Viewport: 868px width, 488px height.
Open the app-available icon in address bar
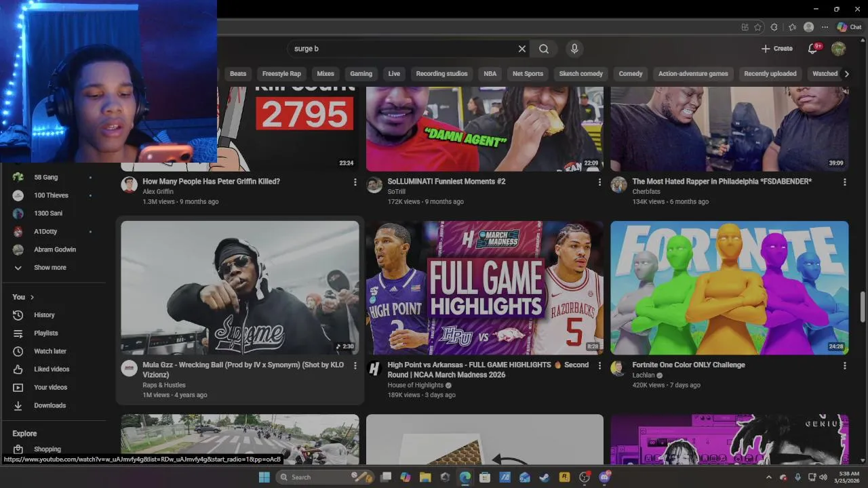click(745, 27)
